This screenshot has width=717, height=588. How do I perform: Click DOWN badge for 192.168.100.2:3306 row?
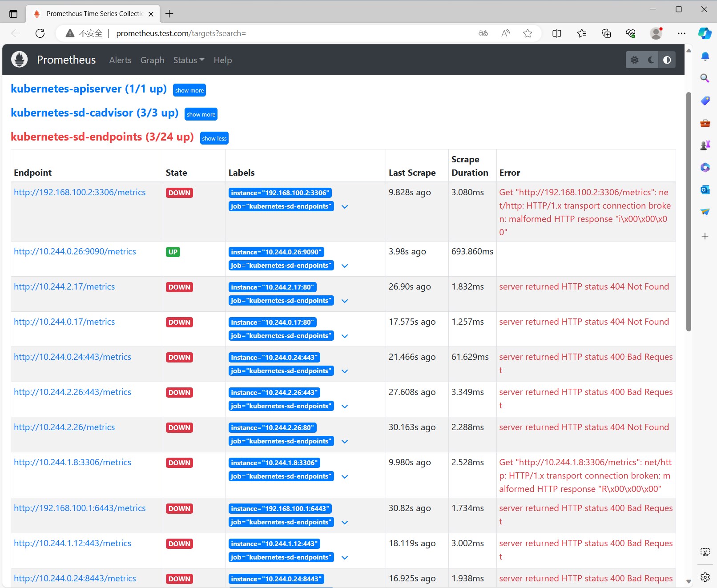click(x=179, y=193)
